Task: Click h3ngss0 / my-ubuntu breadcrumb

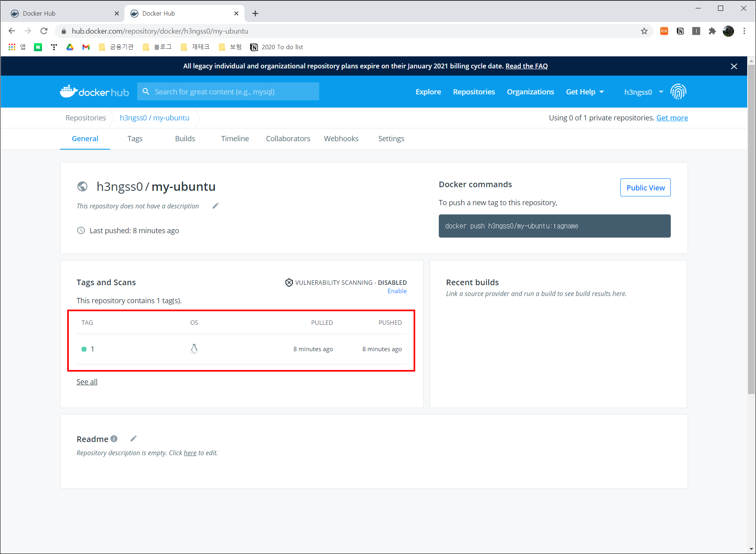Action: (x=154, y=118)
